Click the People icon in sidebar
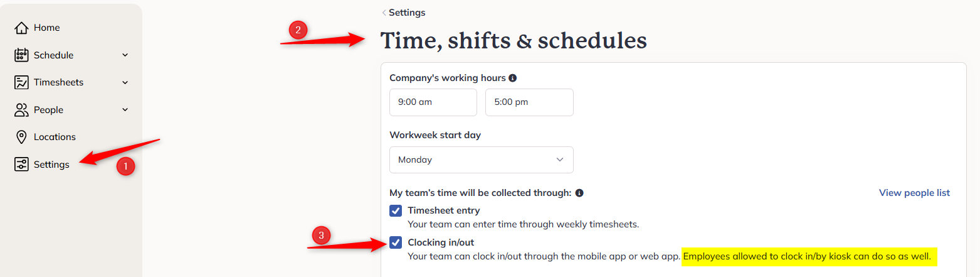 click(21, 110)
